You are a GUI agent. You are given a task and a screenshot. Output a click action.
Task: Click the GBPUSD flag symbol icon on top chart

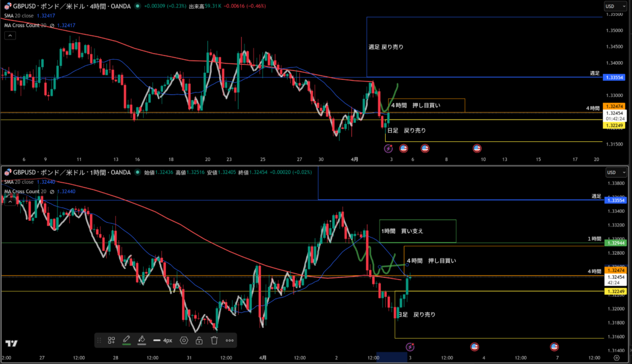coord(7,7)
